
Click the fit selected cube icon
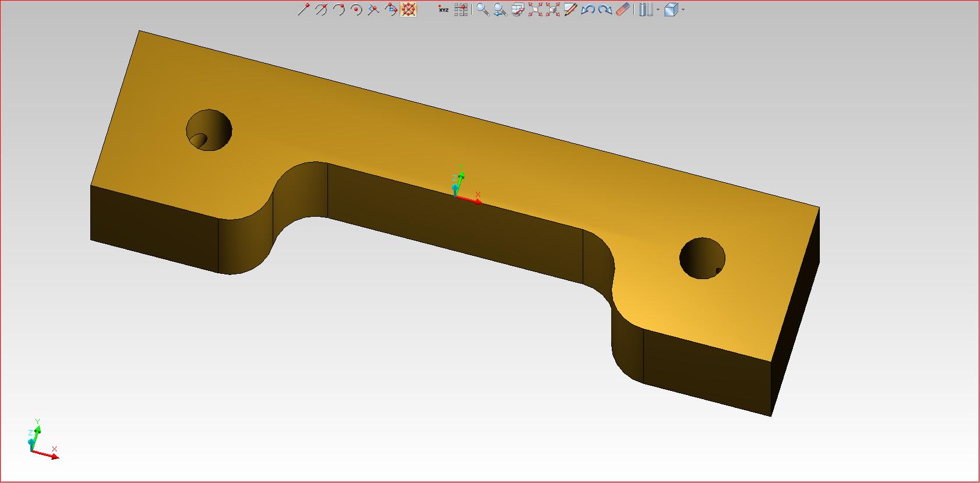coord(552,9)
